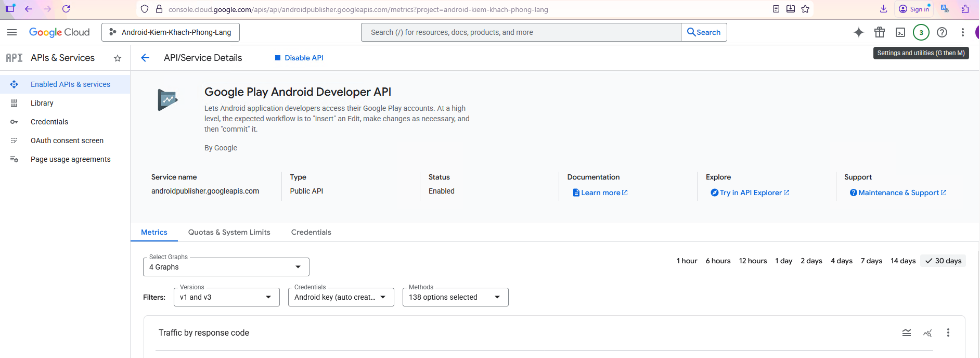The width and height of the screenshot is (980, 358).
Task: Select 14 days time range
Action: 903,261
